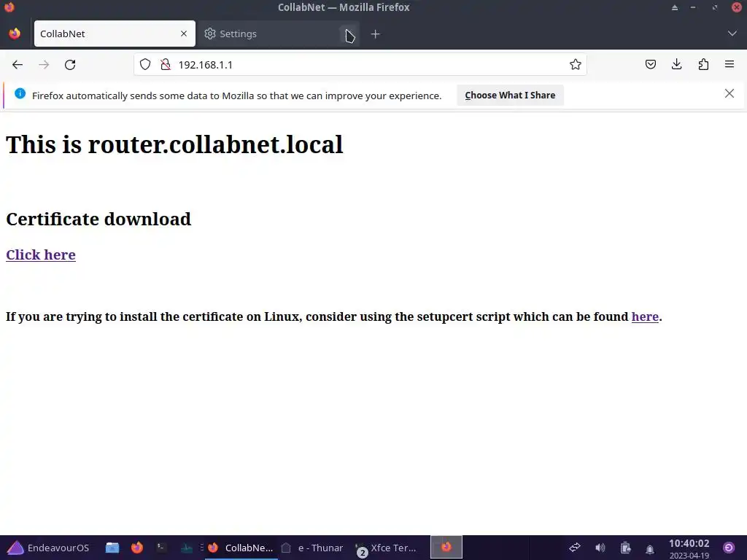Screen dimensions: 747x560
Task: Click the 'Certificate download' heading
Action: pos(98,219)
